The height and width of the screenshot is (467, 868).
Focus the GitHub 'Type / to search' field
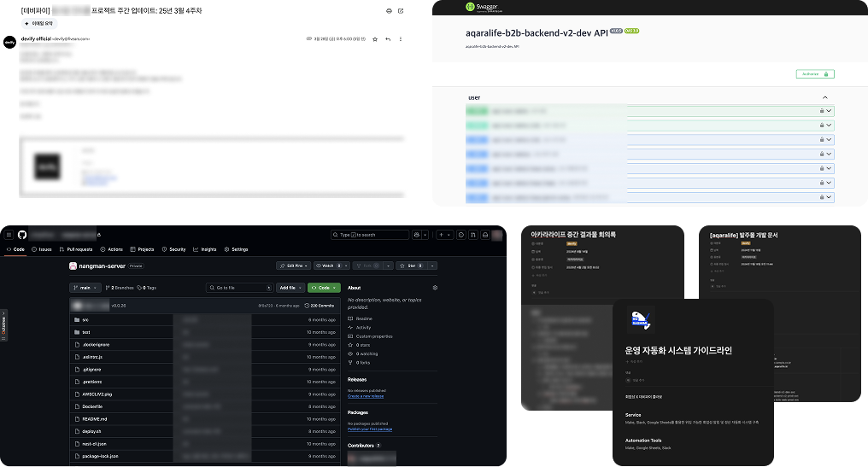coord(370,235)
